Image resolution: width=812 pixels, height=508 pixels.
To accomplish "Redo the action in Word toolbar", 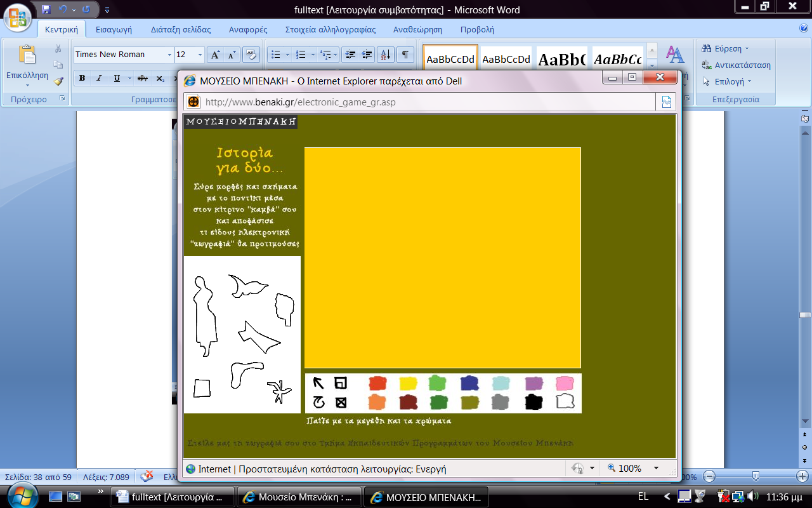I will tap(86, 10).
